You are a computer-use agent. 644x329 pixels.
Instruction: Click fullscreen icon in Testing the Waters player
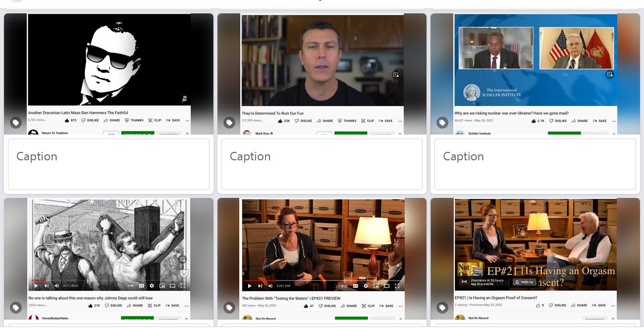point(397,286)
